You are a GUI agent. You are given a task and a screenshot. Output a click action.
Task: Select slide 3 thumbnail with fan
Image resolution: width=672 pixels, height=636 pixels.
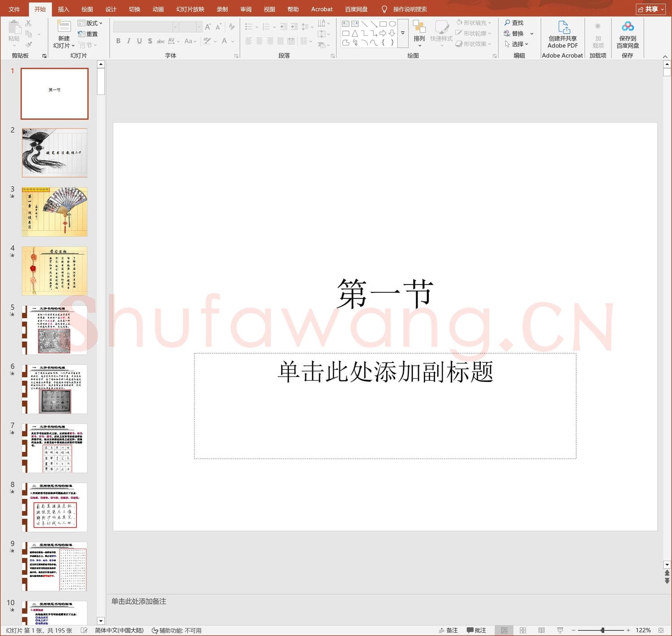[55, 212]
